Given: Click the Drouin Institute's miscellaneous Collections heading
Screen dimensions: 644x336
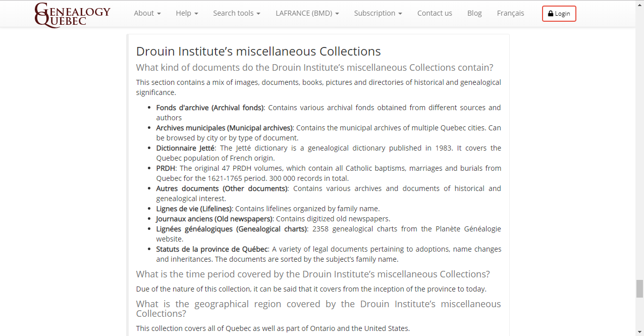Looking at the screenshot, I should point(258,51).
